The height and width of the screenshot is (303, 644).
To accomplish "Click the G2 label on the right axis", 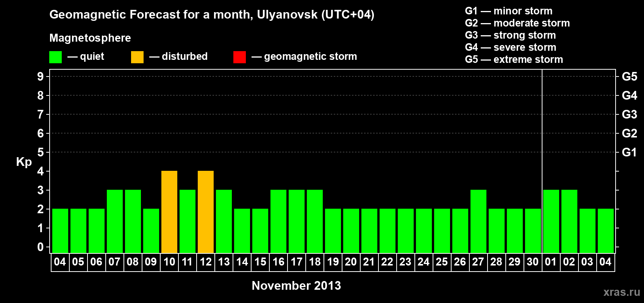I will (630, 133).
